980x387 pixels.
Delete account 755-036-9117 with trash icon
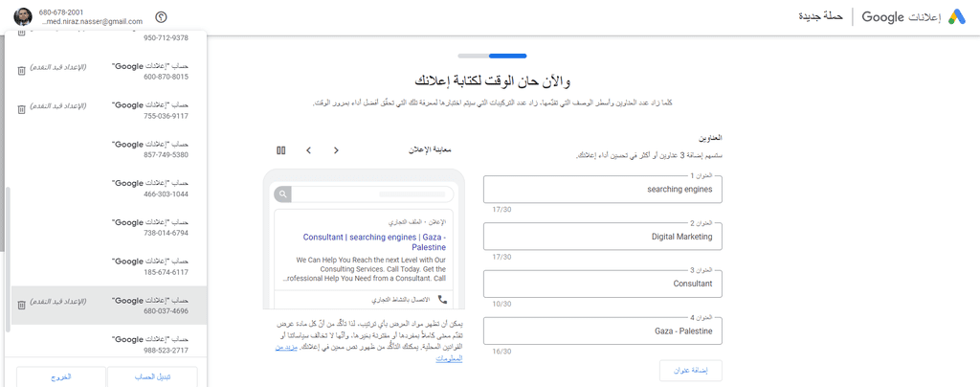(x=21, y=109)
